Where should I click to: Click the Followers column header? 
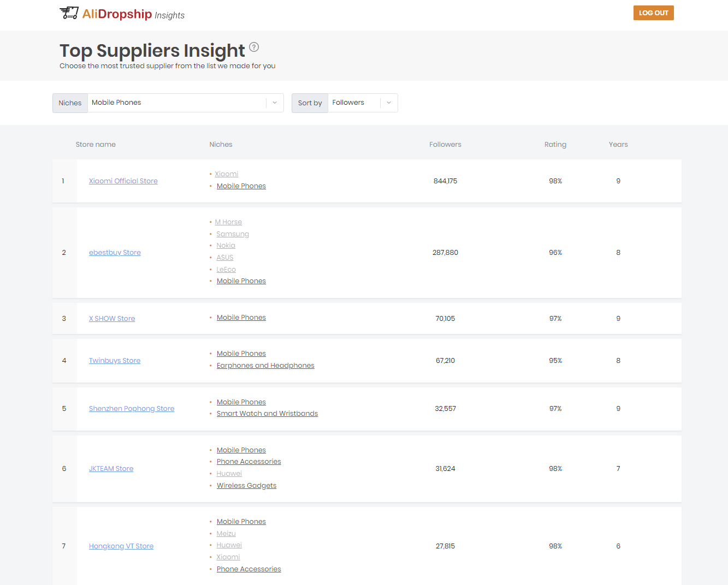click(445, 144)
